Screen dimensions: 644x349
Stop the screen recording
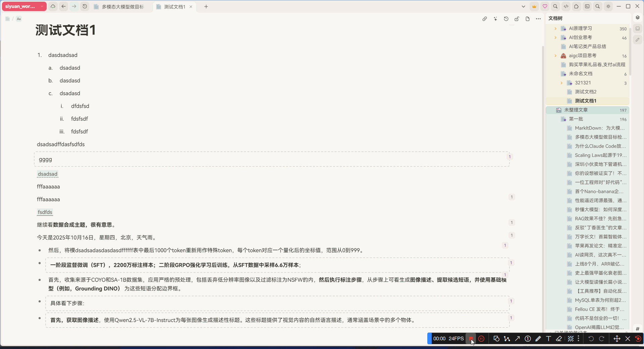(471, 339)
